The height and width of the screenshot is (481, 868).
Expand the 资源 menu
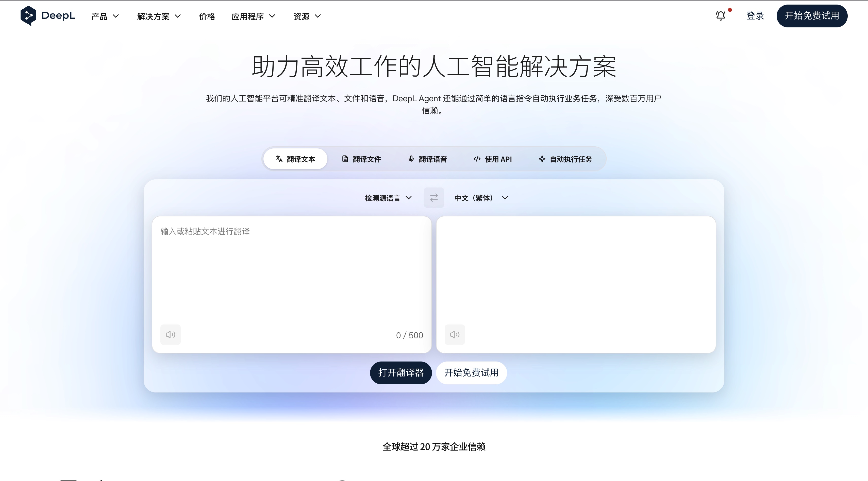click(307, 16)
